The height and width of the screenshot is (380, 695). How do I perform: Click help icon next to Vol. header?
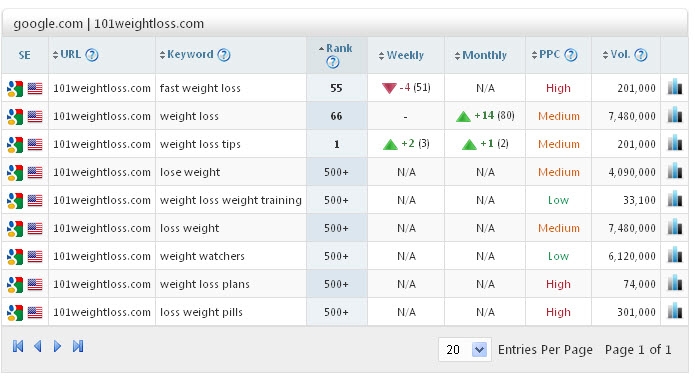[x=641, y=55]
